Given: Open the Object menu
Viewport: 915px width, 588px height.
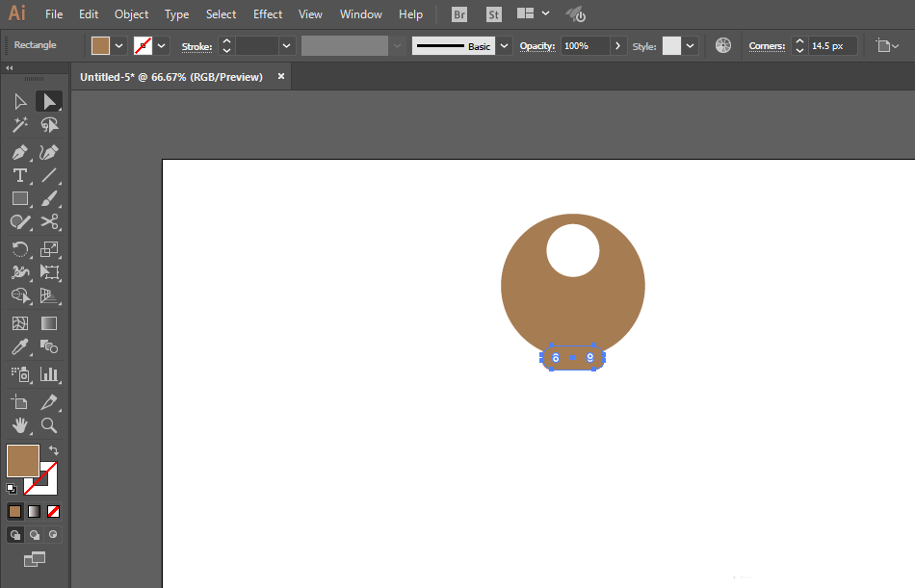Looking at the screenshot, I should (x=131, y=14).
